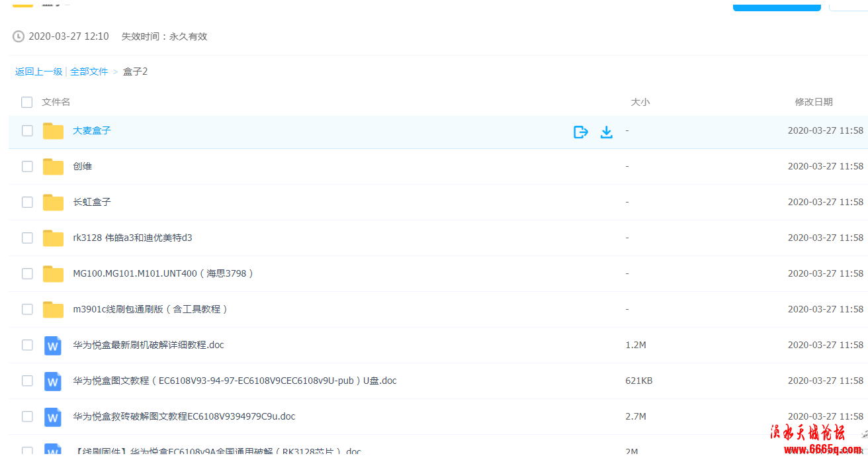This screenshot has width=868, height=460.
Task: Click the modified date of 华为悦盒救砖破解图文教程 doc
Action: coord(826,416)
